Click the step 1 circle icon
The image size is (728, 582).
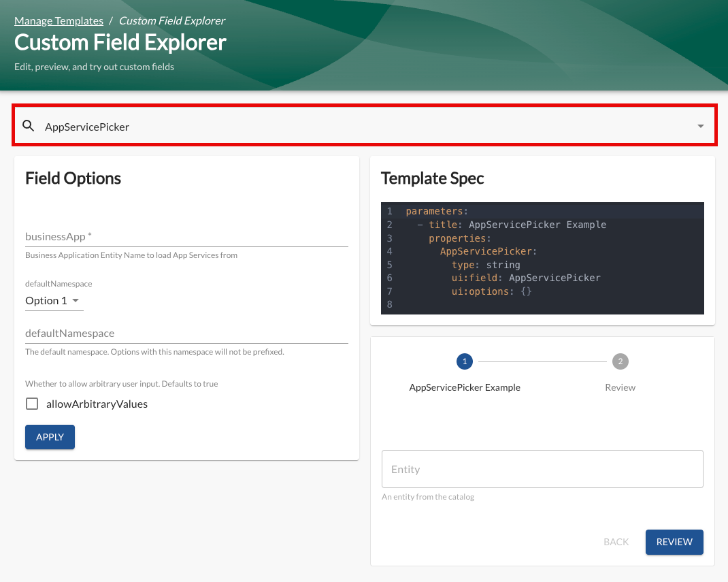465,361
